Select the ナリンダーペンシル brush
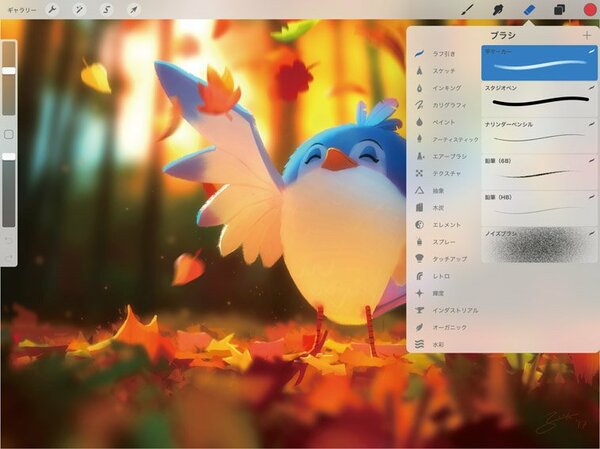The image size is (600, 449). coord(540,136)
